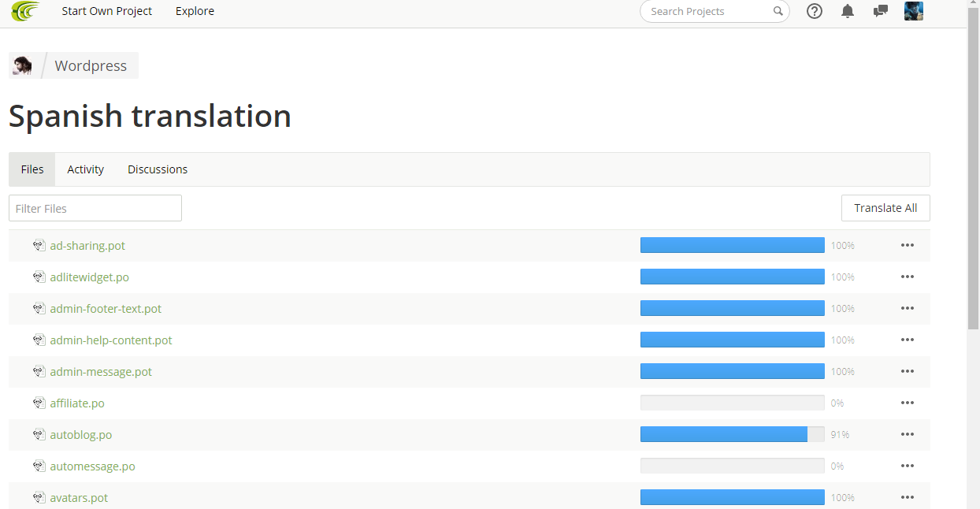The height and width of the screenshot is (509, 980).
Task: Open the three-dots menu for admin-message.pot
Action: (x=908, y=371)
